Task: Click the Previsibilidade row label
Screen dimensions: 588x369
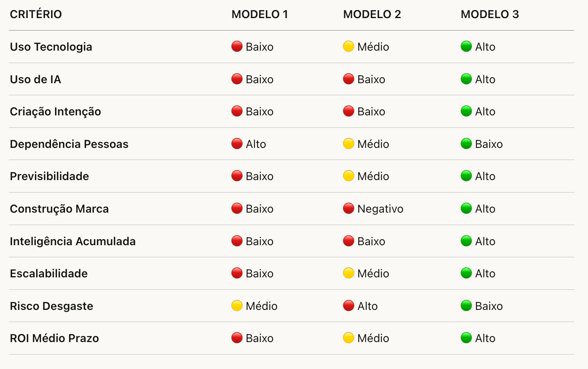Action: pyautogui.click(x=49, y=176)
